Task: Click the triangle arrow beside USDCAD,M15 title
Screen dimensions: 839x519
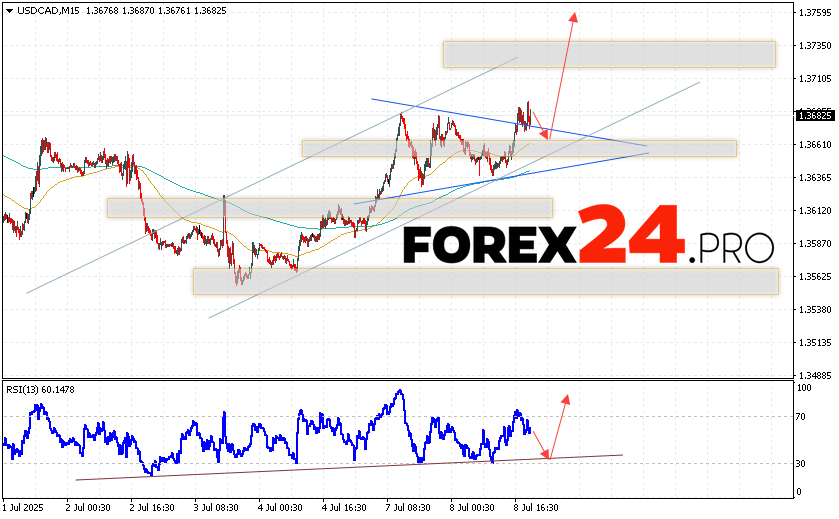Action: click(x=8, y=9)
